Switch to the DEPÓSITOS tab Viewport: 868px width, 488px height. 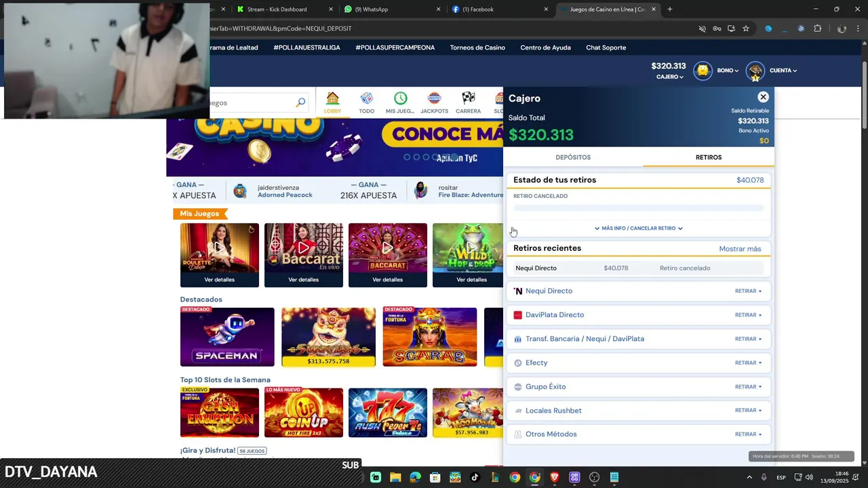pos(573,157)
